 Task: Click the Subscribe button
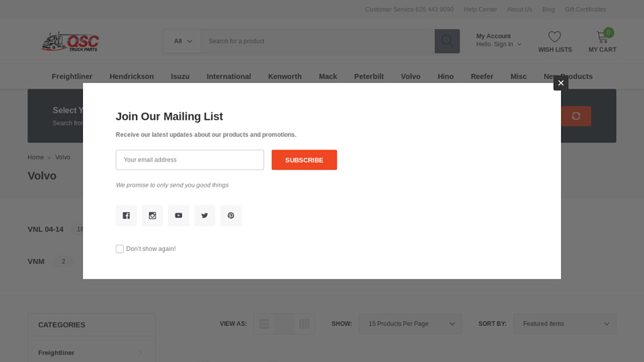coord(304,160)
